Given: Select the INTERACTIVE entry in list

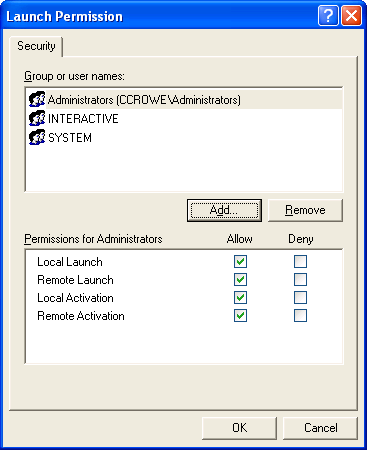Looking at the screenshot, I should tap(184, 119).
